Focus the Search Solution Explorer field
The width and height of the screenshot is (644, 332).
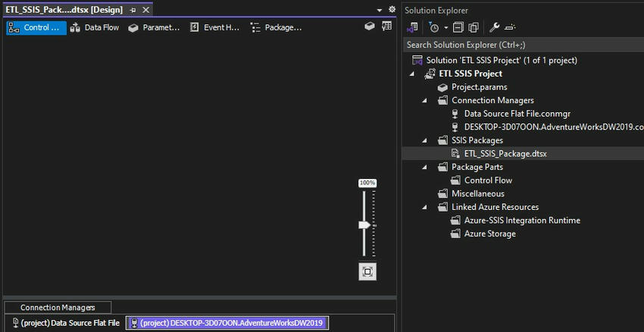coord(523,45)
